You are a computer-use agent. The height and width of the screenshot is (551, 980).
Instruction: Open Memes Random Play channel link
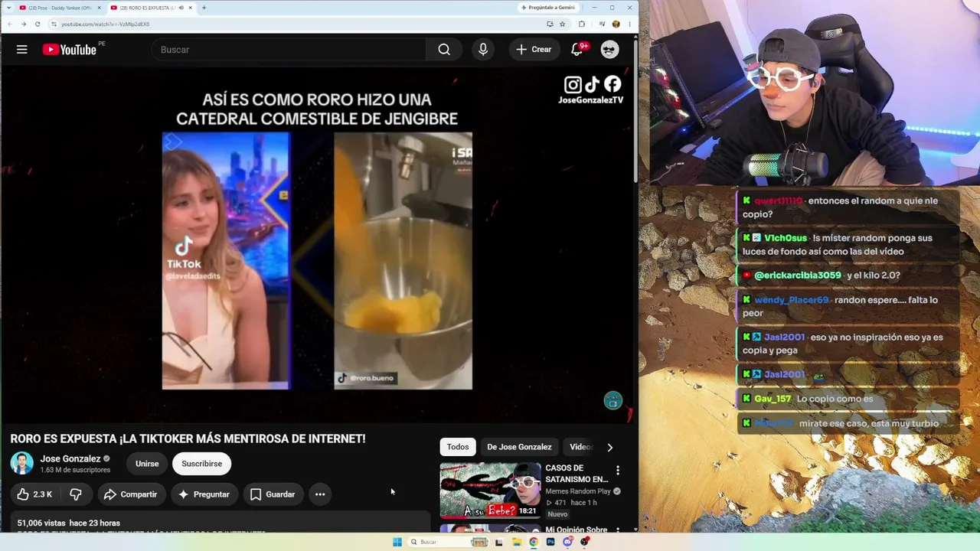578,491
